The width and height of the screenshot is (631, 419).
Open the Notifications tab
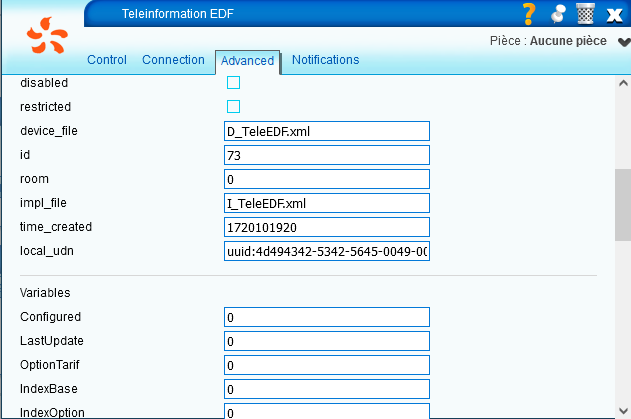coord(325,60)
